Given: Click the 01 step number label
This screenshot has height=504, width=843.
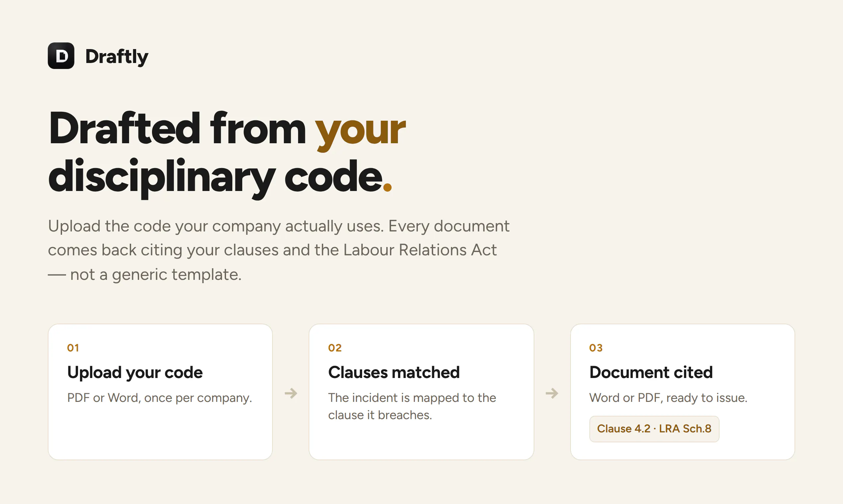Looking at the screenshot, I should pyautogui.click(x=73, y=348).
